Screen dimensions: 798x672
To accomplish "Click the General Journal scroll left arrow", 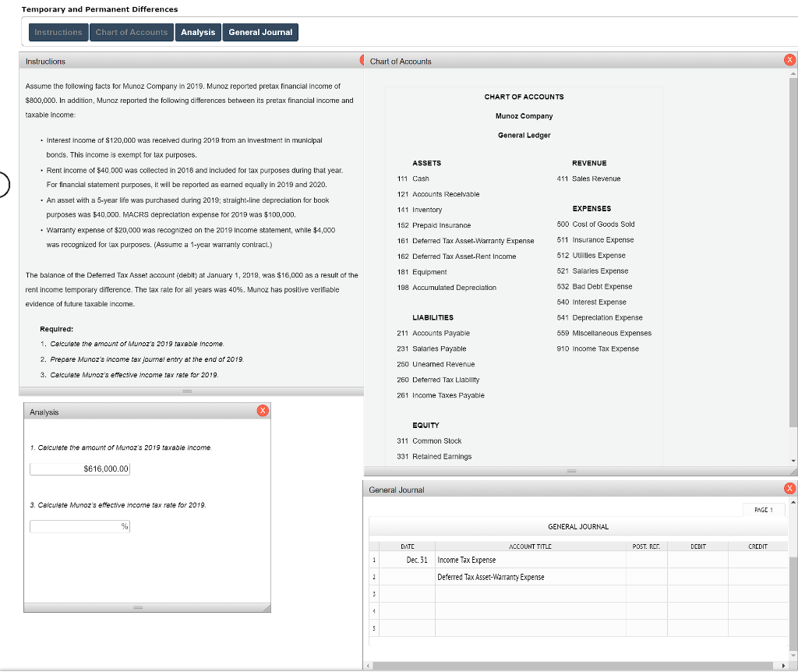I will [368, 666].
